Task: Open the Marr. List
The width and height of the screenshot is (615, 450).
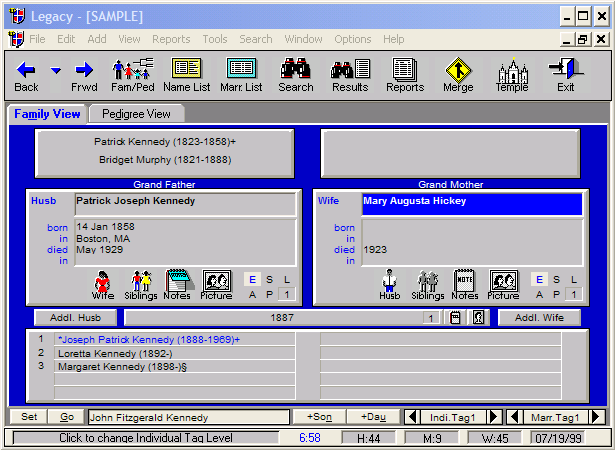Action: (x=241, y=75)
